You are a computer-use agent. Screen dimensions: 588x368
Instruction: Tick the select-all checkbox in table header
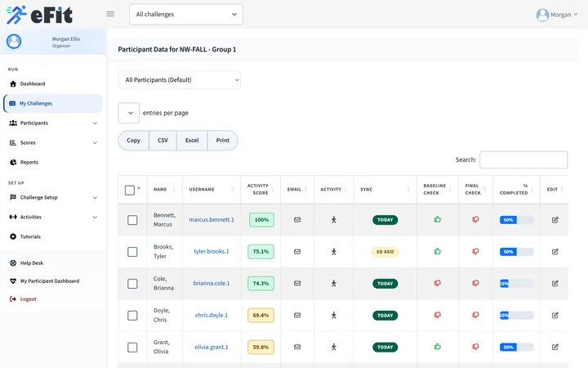130,190
